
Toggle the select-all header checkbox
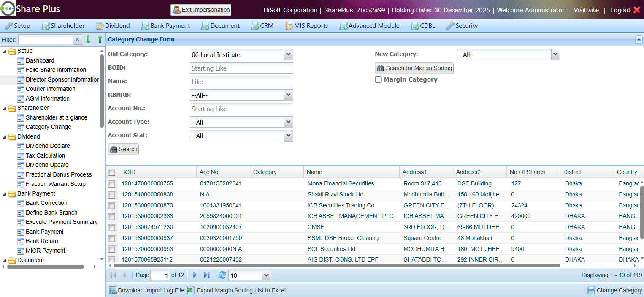coord(111,172)
